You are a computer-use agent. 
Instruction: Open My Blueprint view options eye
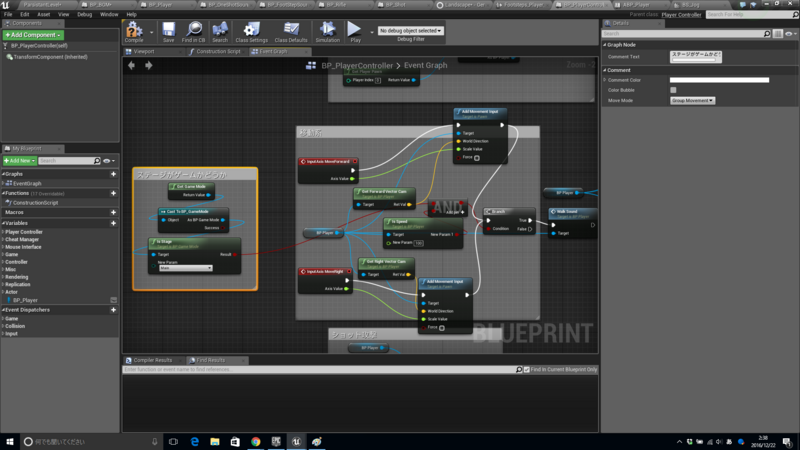click(x=108, y=161)
